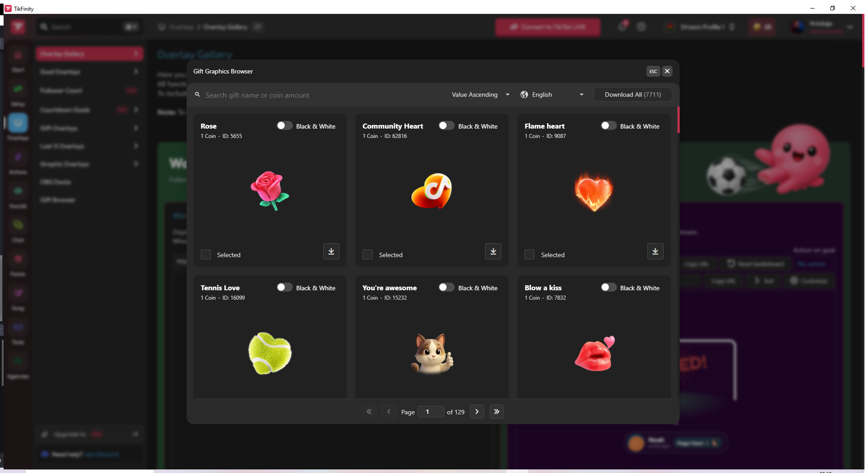Click the TikFinity logo in background sidebar
The width and height of the screenshot is (868, 473).
(x=18, y=27)
